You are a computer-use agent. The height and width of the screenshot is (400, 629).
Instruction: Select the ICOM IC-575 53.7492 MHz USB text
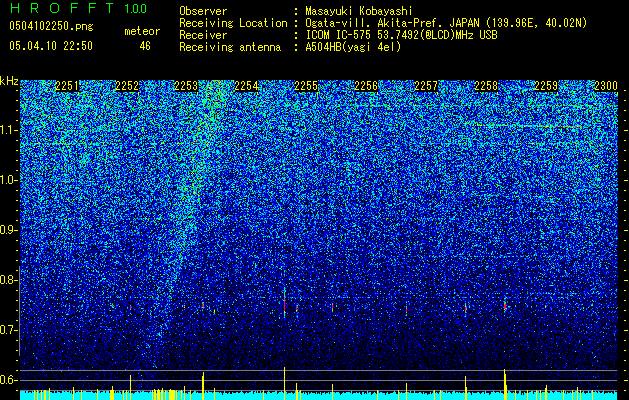tap(401, 35)
